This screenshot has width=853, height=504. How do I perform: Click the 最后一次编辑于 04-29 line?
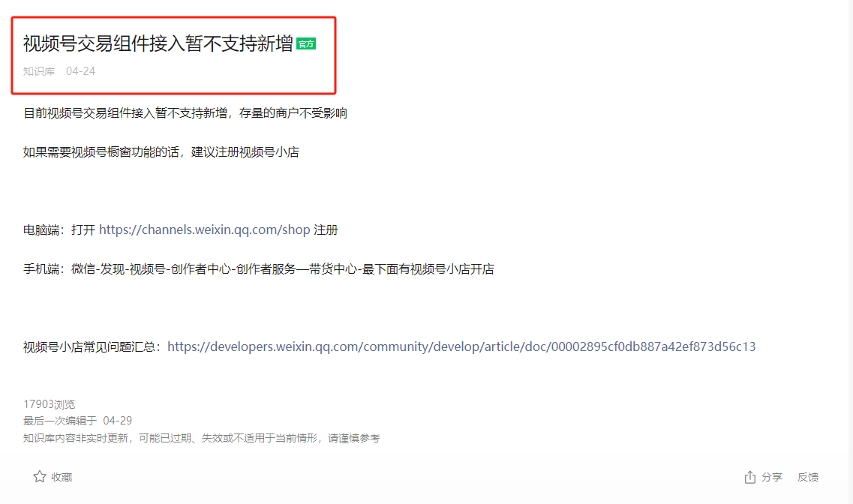77,421
